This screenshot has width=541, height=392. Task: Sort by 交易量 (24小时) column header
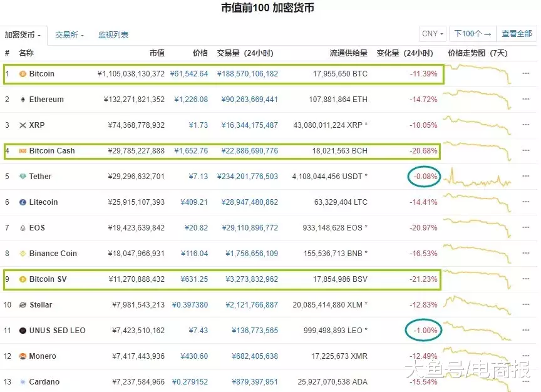pos(245,53)
